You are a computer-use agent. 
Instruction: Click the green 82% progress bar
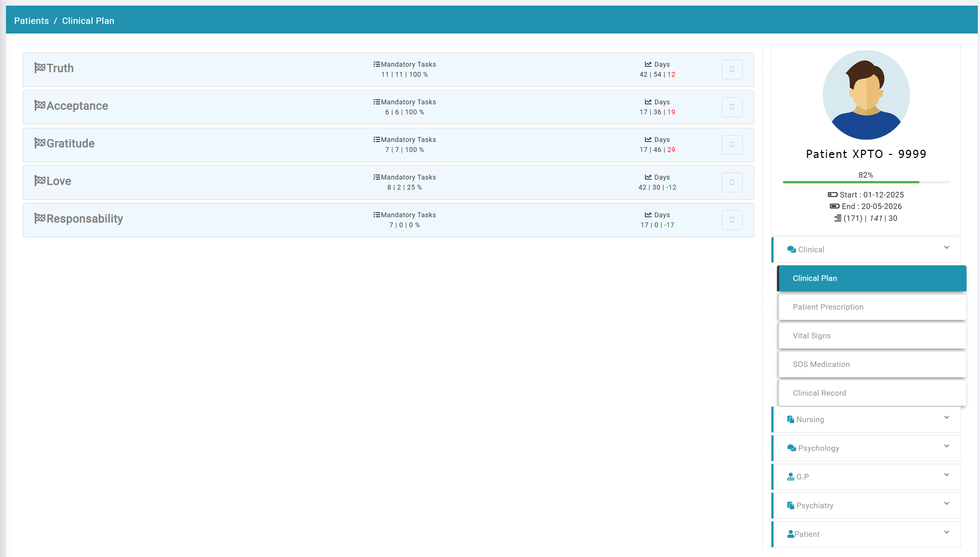coord(851,182)
